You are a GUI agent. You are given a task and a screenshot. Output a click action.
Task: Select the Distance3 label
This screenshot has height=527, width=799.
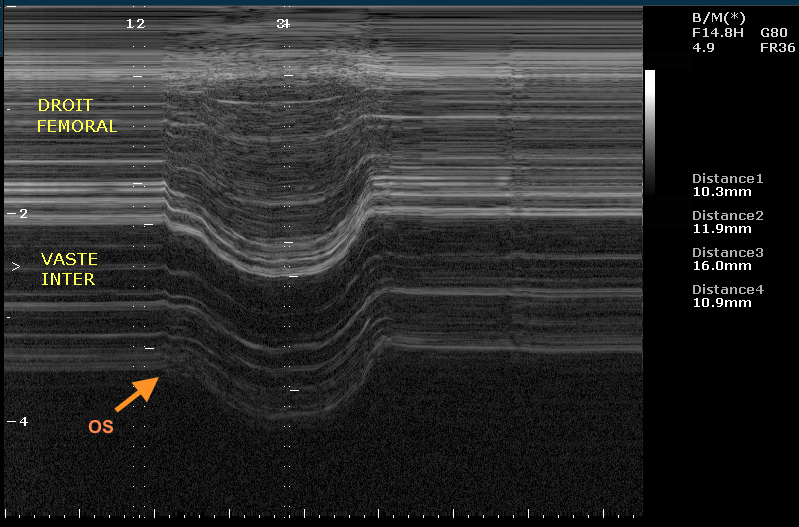tap(727, 252)
